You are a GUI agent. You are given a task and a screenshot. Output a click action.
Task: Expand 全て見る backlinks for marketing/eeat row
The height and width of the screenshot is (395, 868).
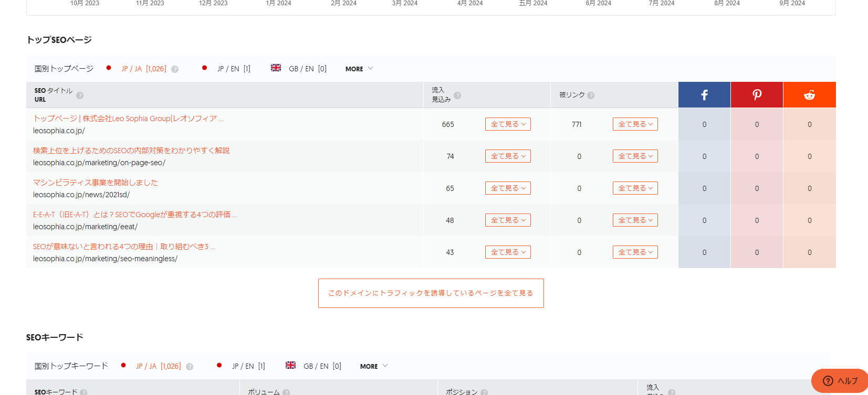635,220
